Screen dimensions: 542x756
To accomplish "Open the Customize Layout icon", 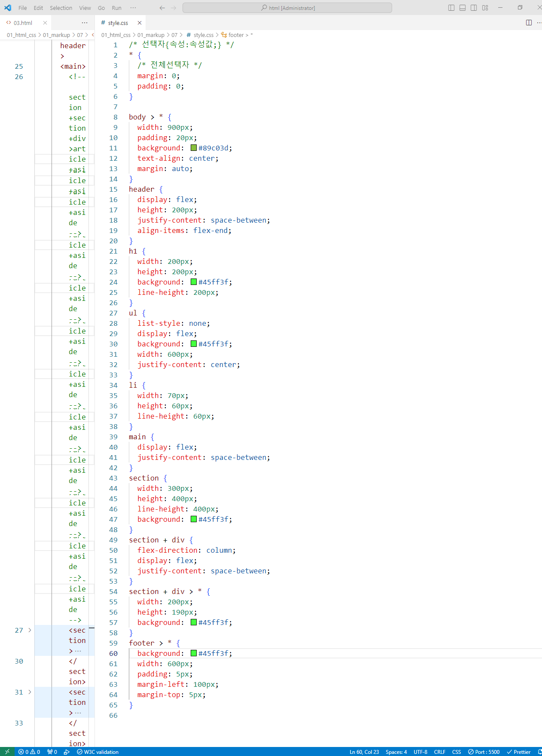I will 485,8.
